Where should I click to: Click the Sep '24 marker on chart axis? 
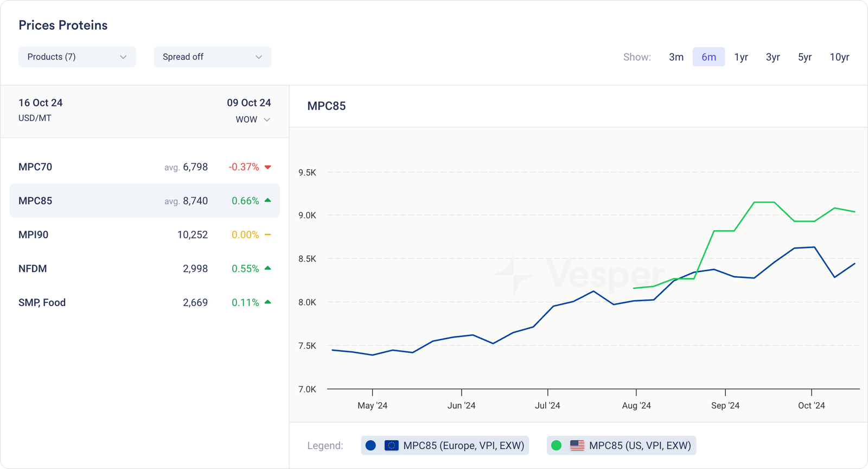click(x=725, y=405)
